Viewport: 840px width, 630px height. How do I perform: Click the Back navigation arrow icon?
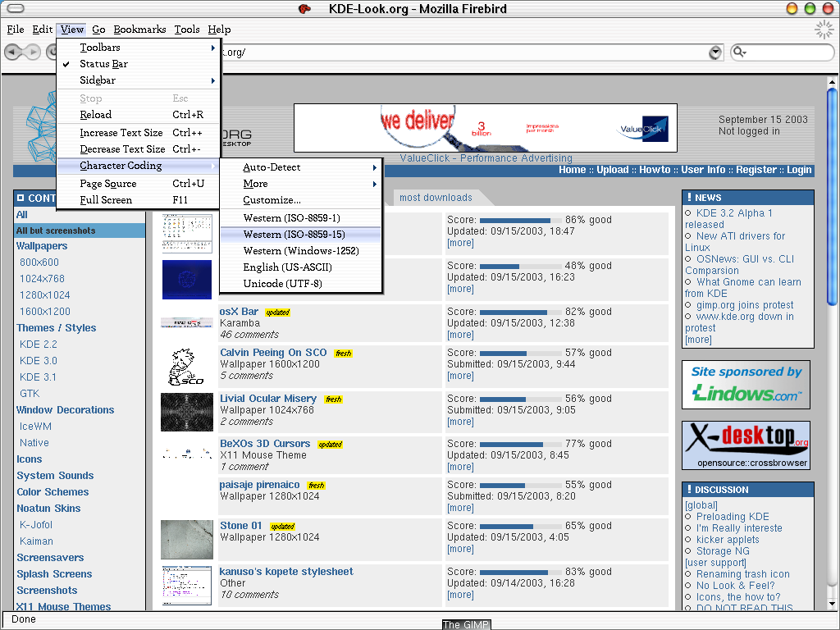click(13, 52)
